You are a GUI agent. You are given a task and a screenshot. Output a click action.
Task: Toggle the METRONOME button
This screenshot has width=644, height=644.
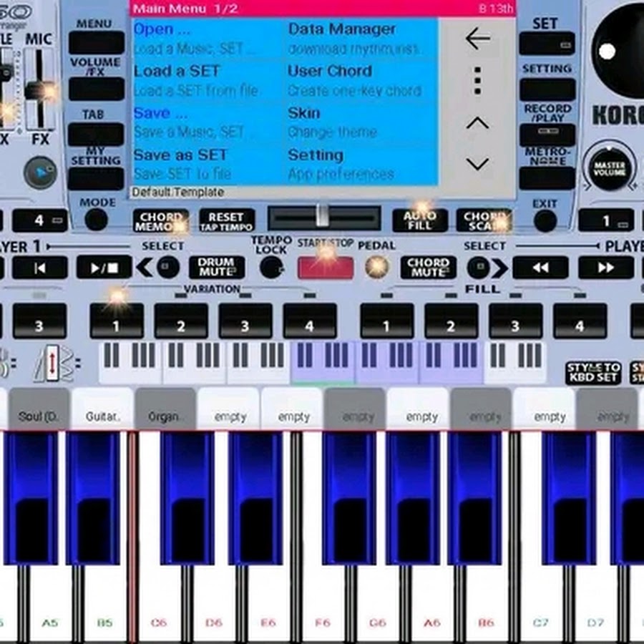[x=547, y=178]
